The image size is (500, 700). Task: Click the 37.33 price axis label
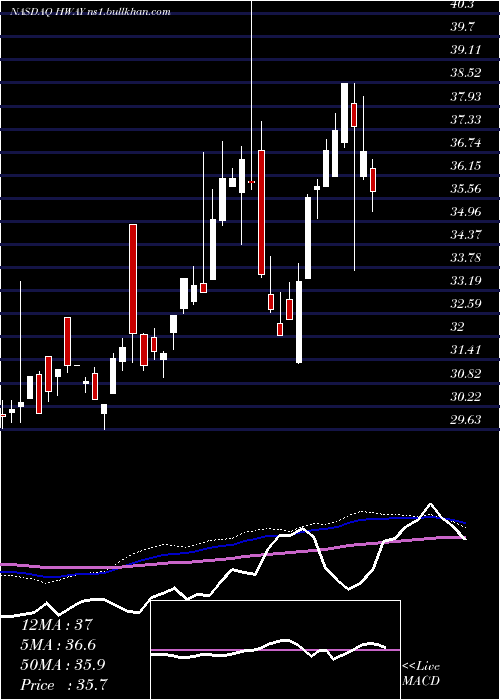[466, 119]
